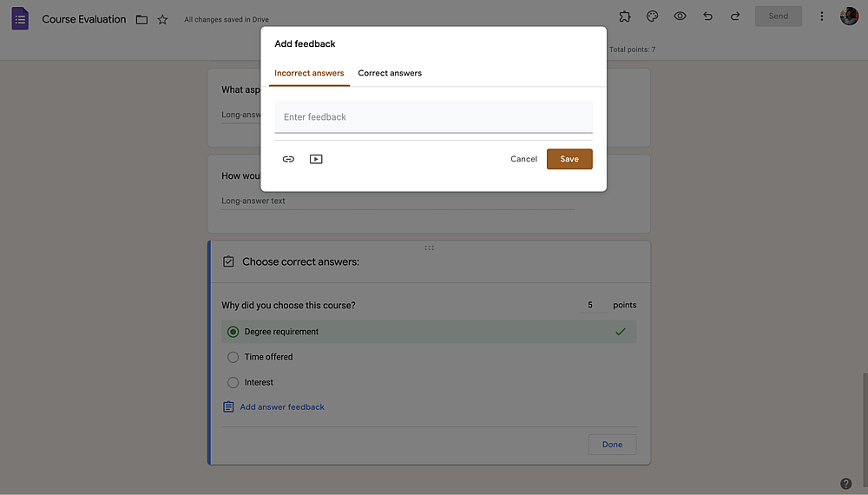Switch to the Correct answers tab
The height and width of the screenshot is (495, 868).
(390, 73)
